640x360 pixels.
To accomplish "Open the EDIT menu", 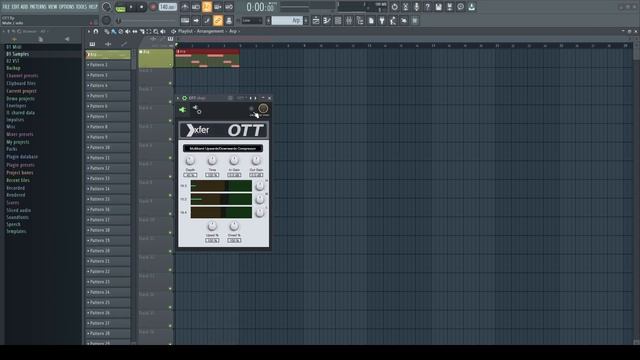I will click(15, 7).
